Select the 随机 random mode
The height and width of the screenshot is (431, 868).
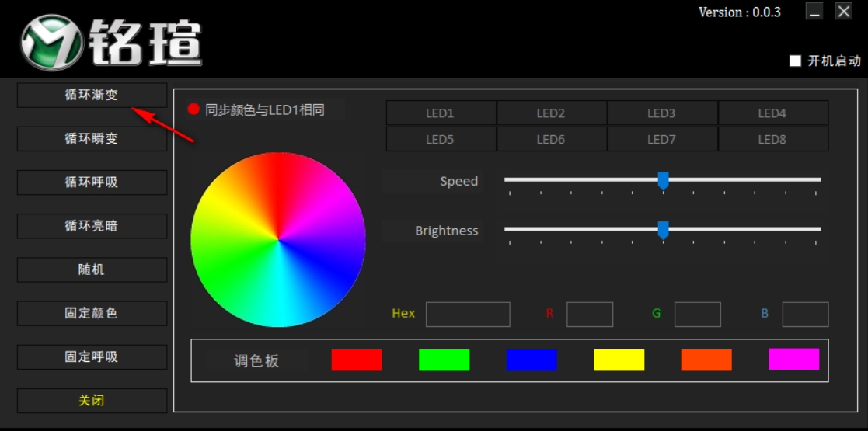coord(92,269)
